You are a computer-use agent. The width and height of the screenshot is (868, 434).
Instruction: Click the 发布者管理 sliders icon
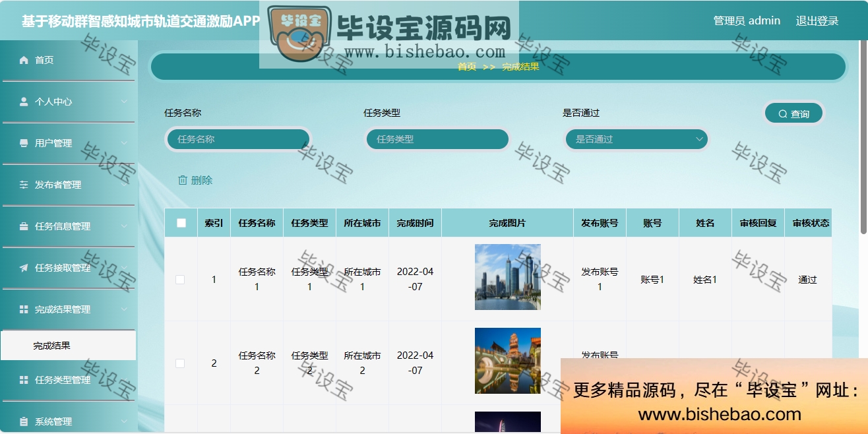point(24,185)
